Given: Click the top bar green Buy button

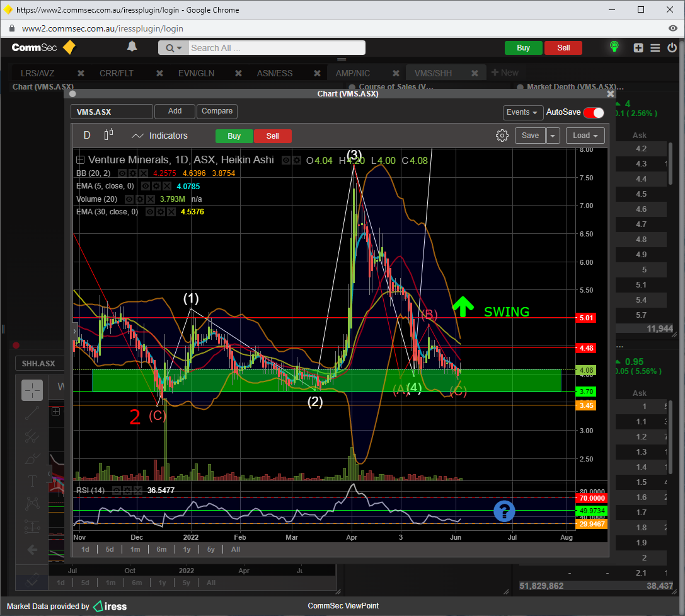Looking at the screenshot, I should pyautogui.click(x=524, y=48).
